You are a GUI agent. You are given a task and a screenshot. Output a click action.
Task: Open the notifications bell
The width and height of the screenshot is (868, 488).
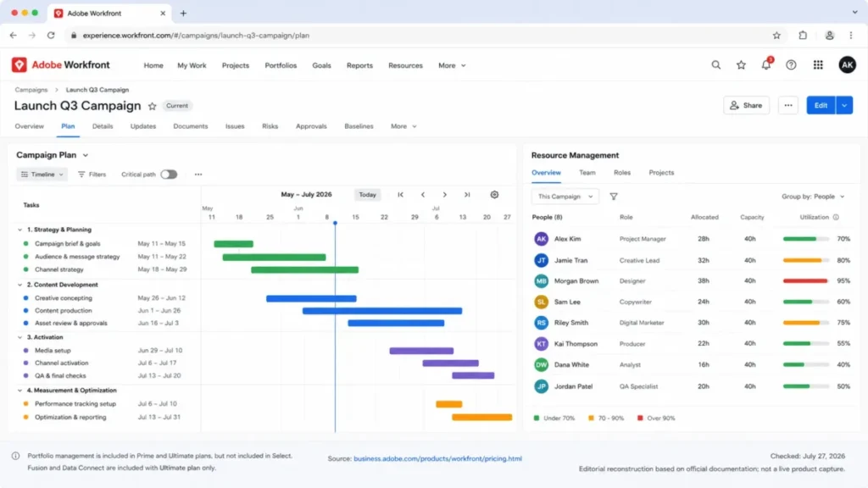click(765, 64)
